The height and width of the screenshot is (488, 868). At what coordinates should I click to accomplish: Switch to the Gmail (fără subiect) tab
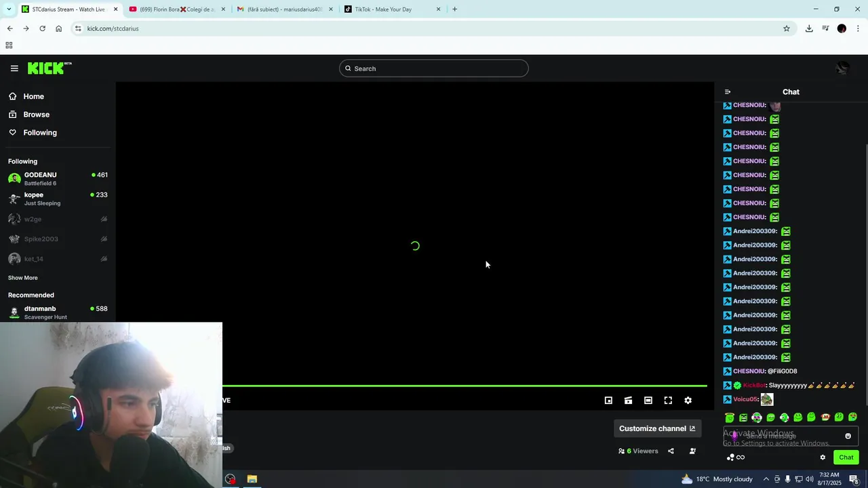285,9
